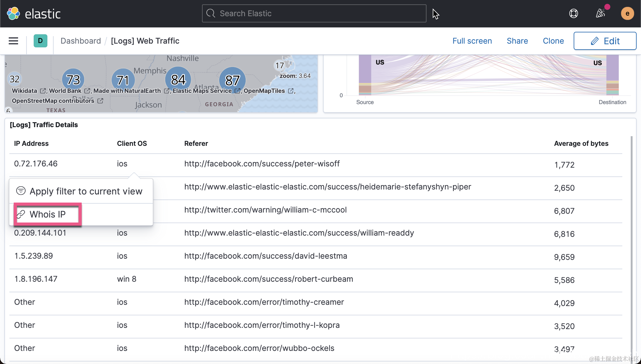Click the D space selector badge

[40, 41]
